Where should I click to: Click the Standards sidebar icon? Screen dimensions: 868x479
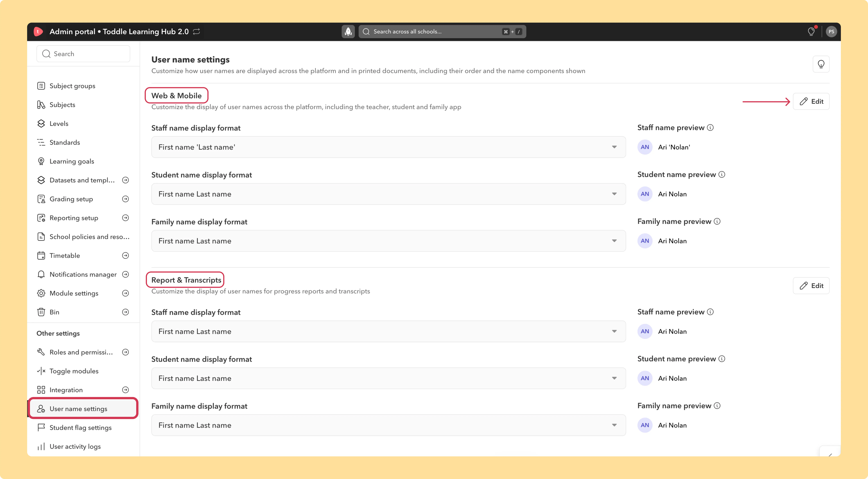(x=41, y=142)
